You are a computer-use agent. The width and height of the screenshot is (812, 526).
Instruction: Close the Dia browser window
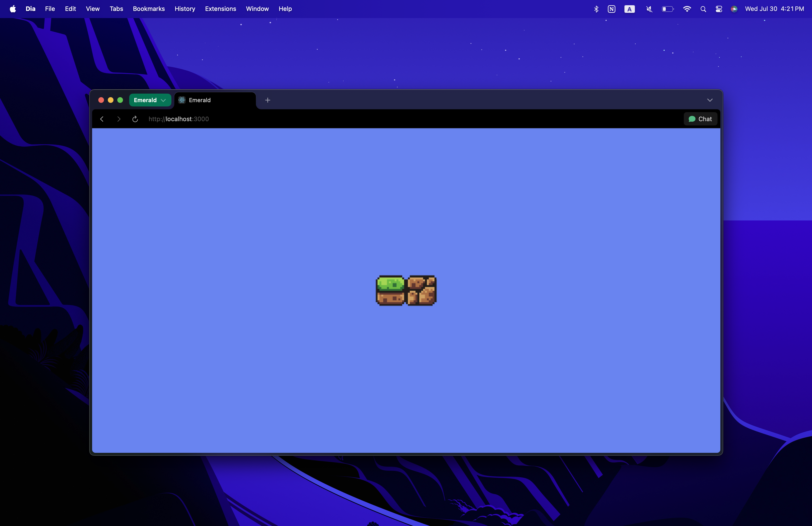pyautogui.click(x=101, y=100)
